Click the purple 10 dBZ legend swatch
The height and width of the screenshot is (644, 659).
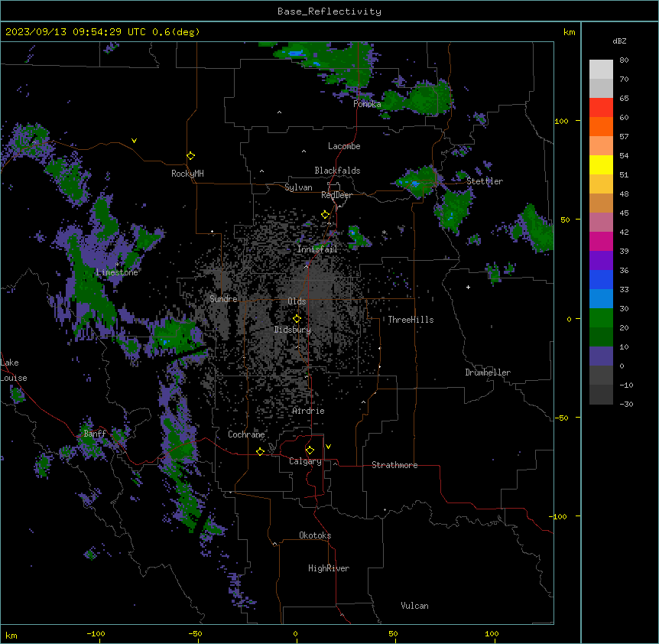coord(601,356)
